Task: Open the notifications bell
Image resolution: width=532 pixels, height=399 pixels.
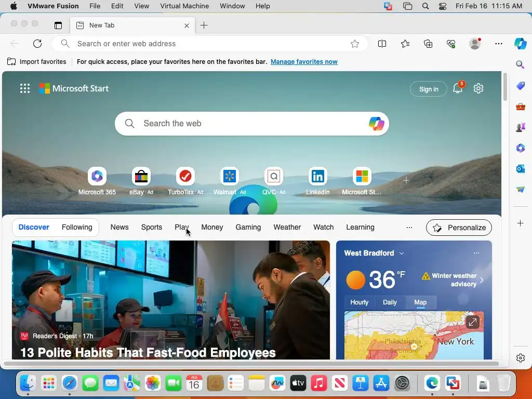Action: coord(458,88)
